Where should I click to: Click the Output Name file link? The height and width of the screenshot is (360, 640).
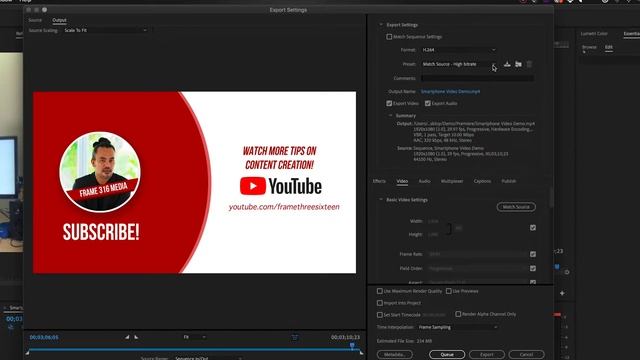point(450,91)
